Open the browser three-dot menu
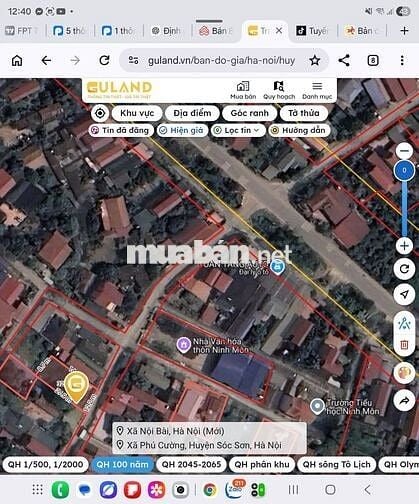 click(x=402, y=60)
